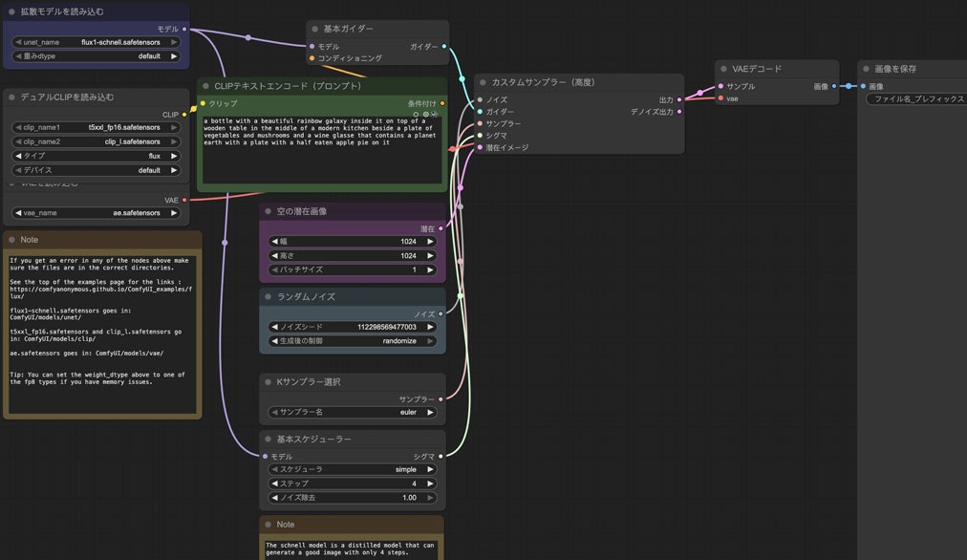The image size is (967, 560).
Task: Collapse the 拡散モデルを読み込む node via its title dot
Action: pos(11,11)
